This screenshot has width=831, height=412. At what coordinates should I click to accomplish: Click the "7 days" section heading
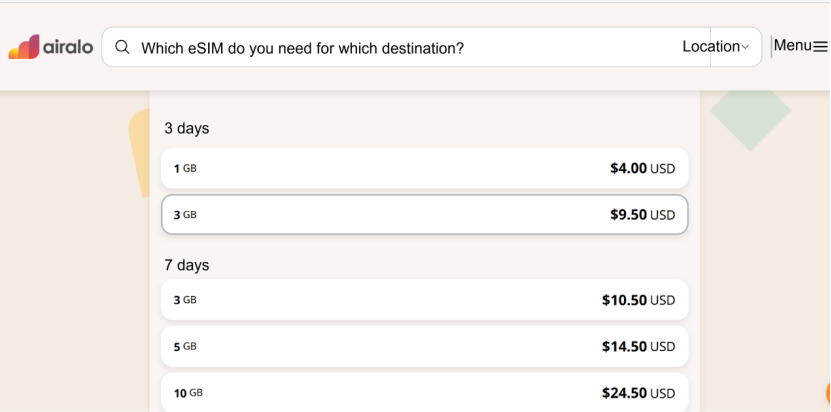[187, 265]
